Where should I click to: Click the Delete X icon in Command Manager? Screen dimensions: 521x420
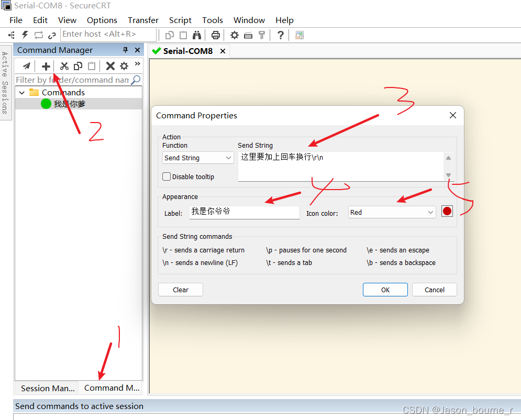(x=110, y=66)
